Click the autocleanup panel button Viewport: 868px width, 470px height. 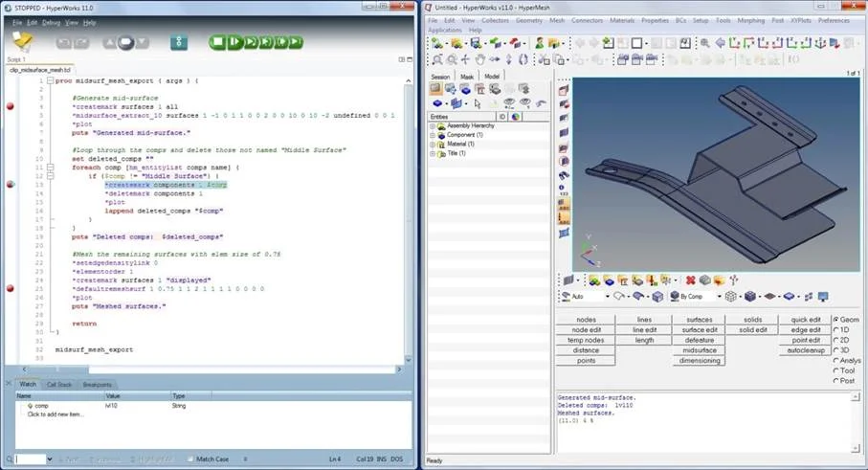click(805, 350)
